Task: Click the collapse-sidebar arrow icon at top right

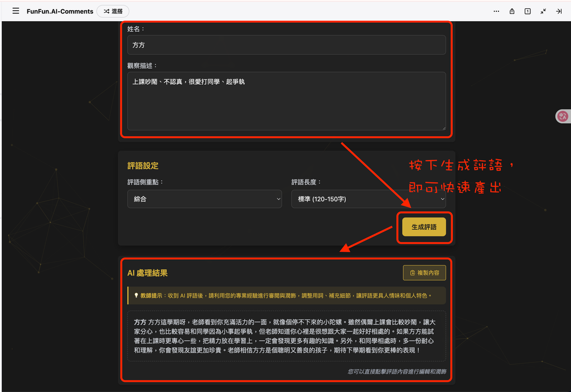Action: (x=560, y=11)
